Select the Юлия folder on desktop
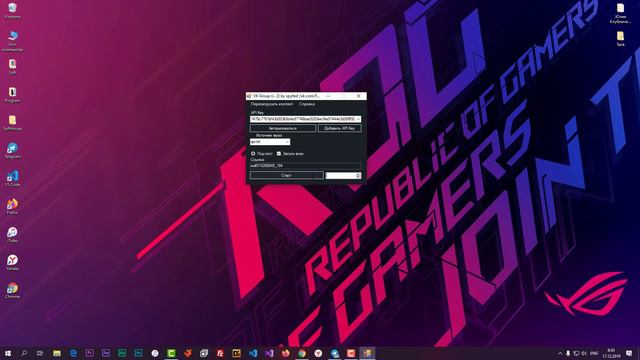This screenshot has width=640, height=360. coord(620,13)
